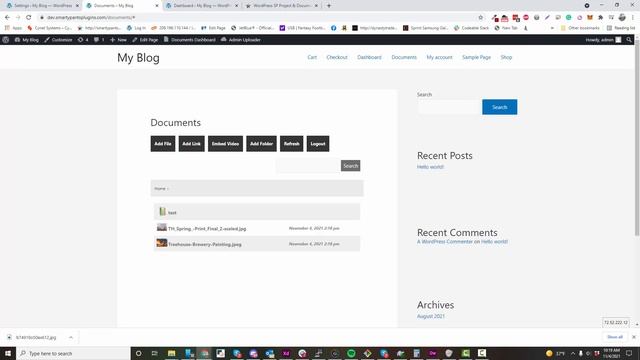
Task: Open the August 2021 archive link
Action: coord(431,316)
